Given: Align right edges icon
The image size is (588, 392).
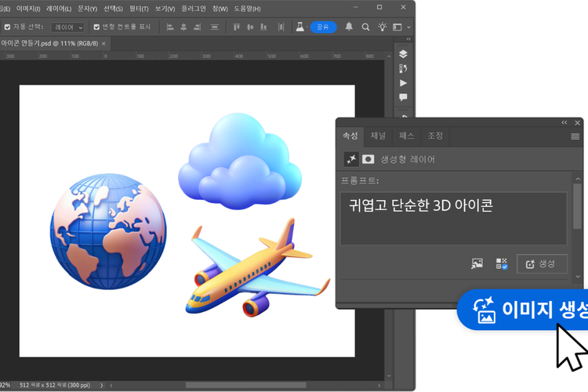Looking at the screenshot, I should (x=198, y=27).
